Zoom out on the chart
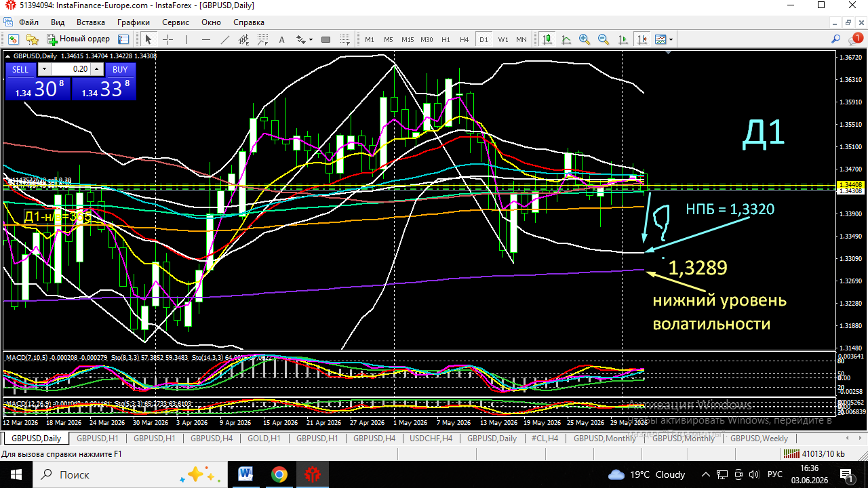868x488 pixels. coord(603,39)
